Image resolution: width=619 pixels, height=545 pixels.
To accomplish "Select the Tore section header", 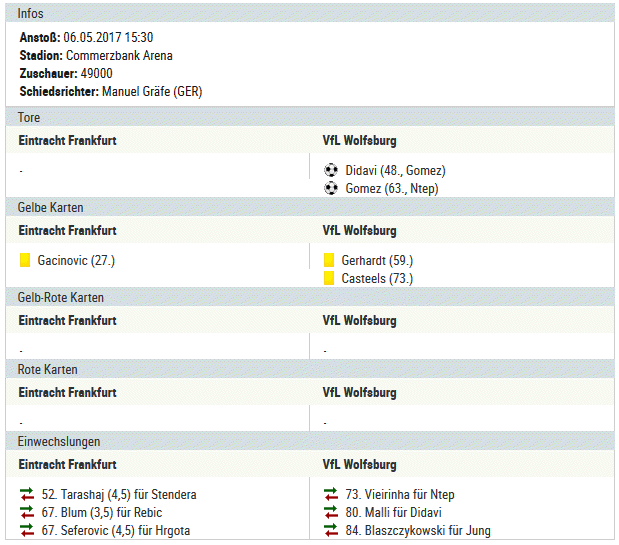I will coord(310,117).
